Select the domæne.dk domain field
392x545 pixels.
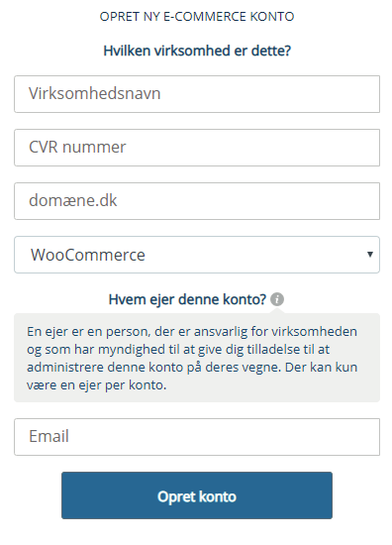[197, 201]
